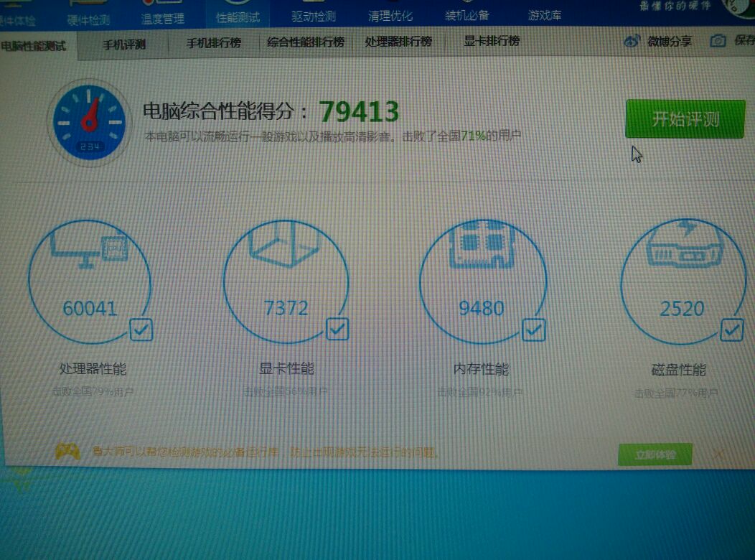The image size is (755, 560).
Task: Toggle the checkmark under disk score 2520
Action: click(732, 330)
